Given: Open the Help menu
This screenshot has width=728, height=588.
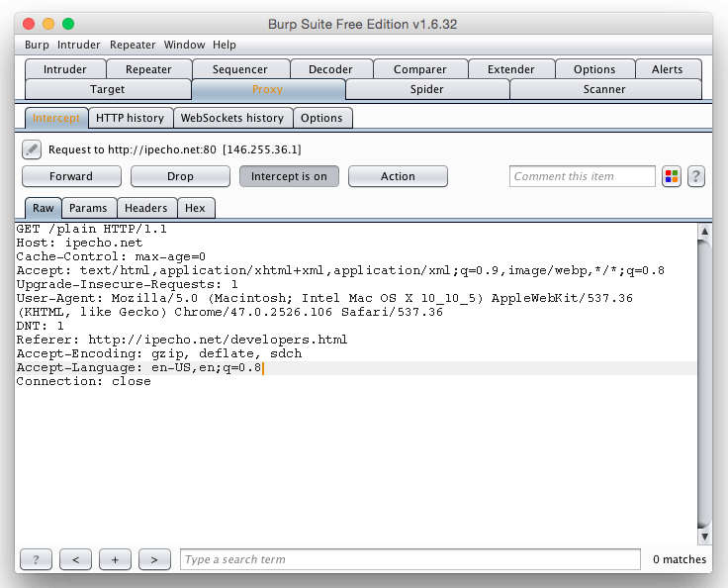Looking at the screenshot, I should coord(225,45).
